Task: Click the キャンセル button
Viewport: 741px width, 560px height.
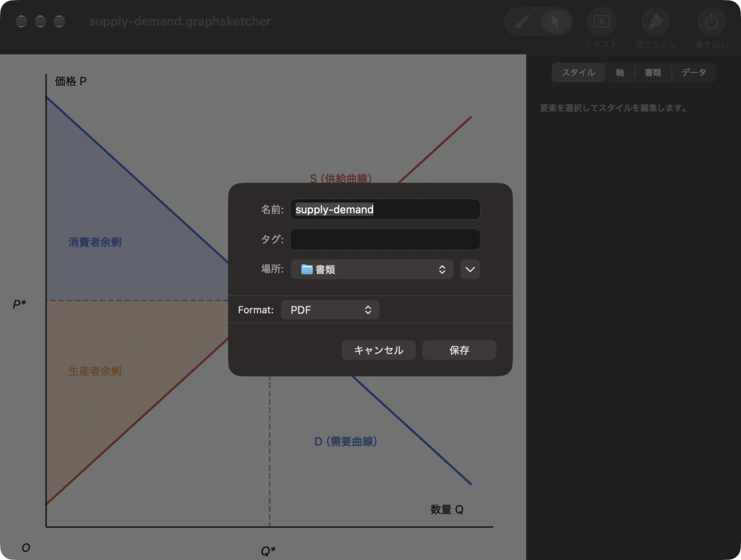Action: pyautogui.click(x=378, y=350)
